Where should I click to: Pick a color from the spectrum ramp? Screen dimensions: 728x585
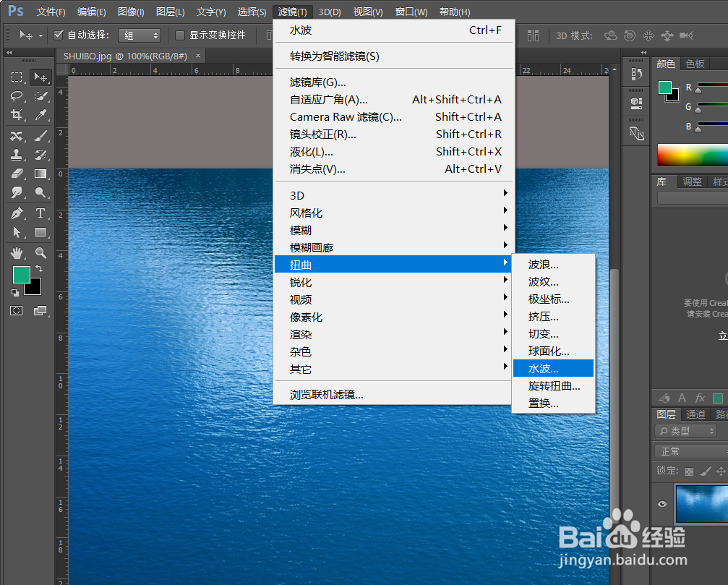(x=693, y=155)
